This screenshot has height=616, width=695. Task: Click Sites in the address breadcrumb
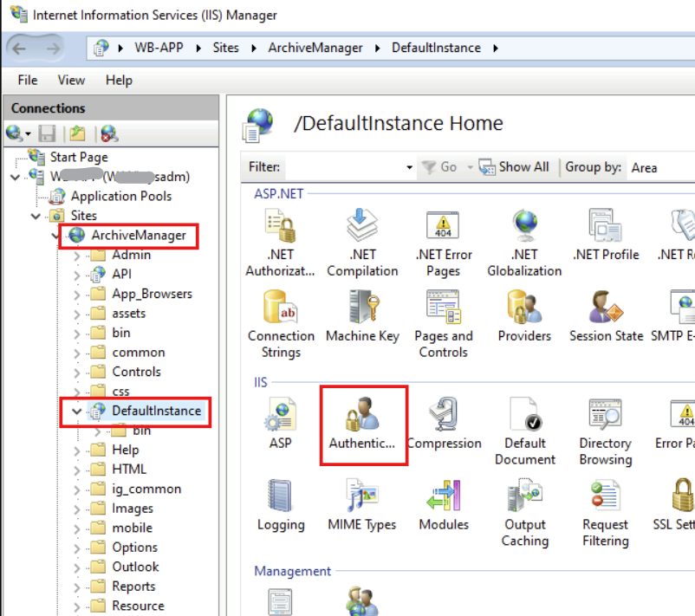point(225,48)
